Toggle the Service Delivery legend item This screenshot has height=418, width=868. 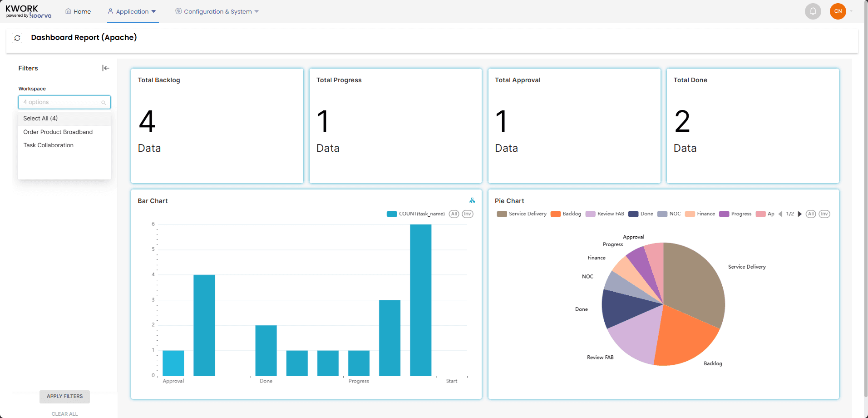pyautogui.click(x=522, y=214)
